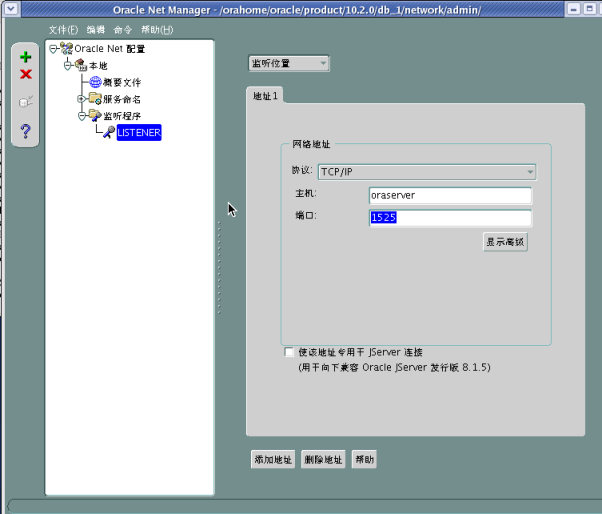Click the LISTENER microphone icon
The image size is (602, 514).
(109, 132)
